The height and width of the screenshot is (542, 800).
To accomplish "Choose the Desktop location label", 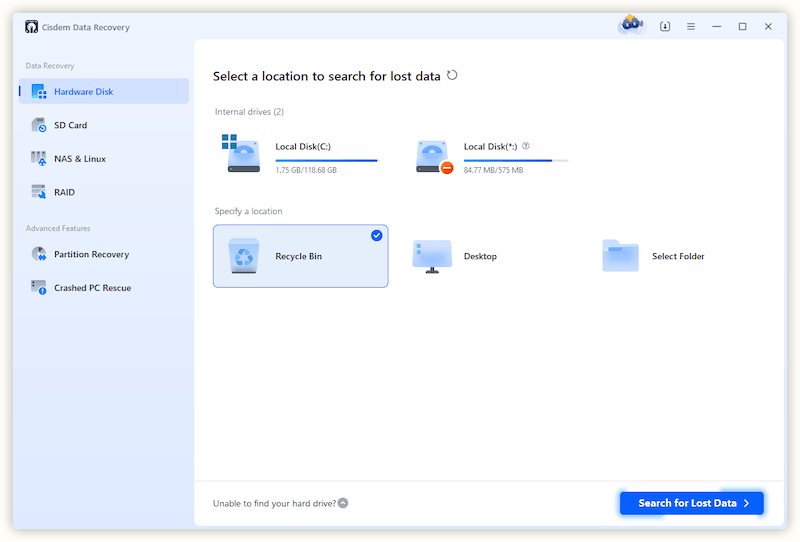I will [x=480, y=256].
